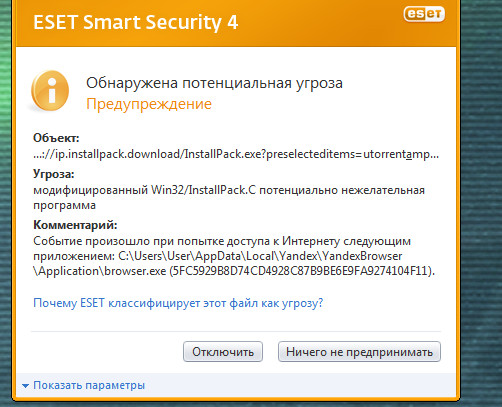Click the Объект label
The width and height of the screenshot is (502, 407).
[56, 138]
